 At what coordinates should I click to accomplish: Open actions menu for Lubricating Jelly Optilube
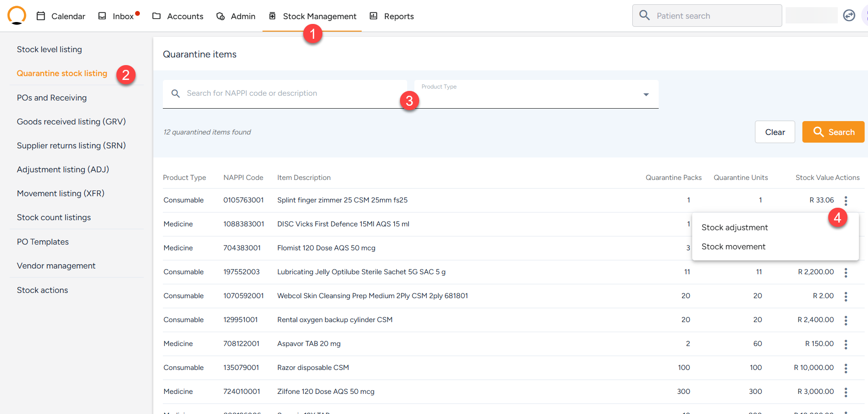[x=845, y=272]
